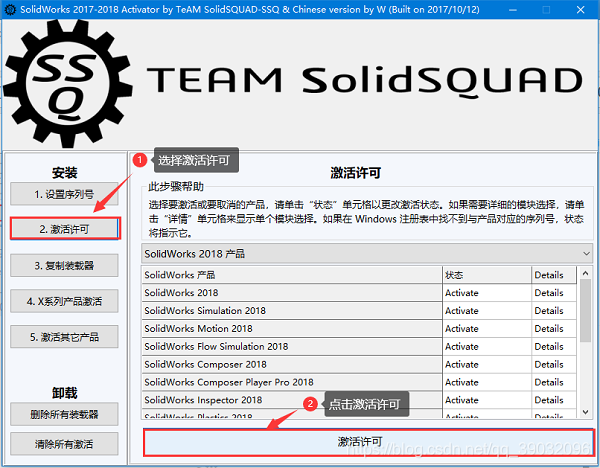This screenshot has width=600, height=468.
Task: Open 5. 激活其它产品 step
Action: (x=64, y=337)
